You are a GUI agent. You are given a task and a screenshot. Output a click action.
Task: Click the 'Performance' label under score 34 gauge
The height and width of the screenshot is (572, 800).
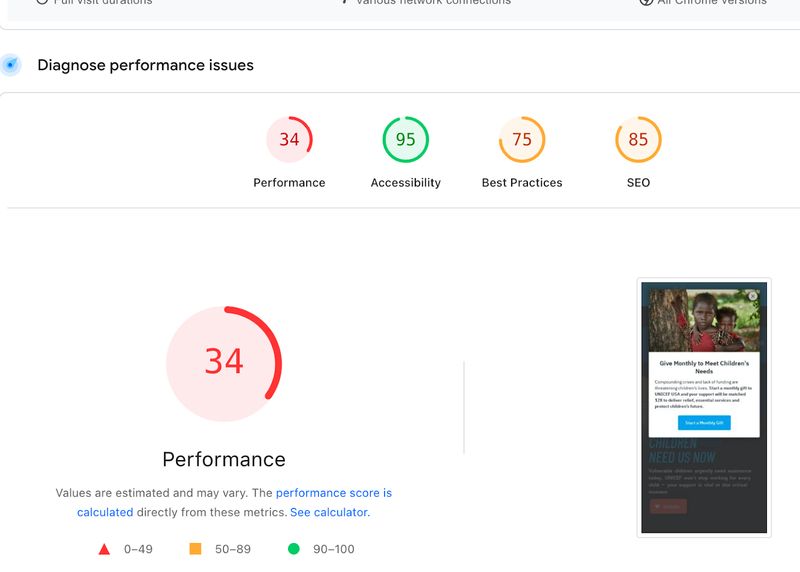[289, 183]
